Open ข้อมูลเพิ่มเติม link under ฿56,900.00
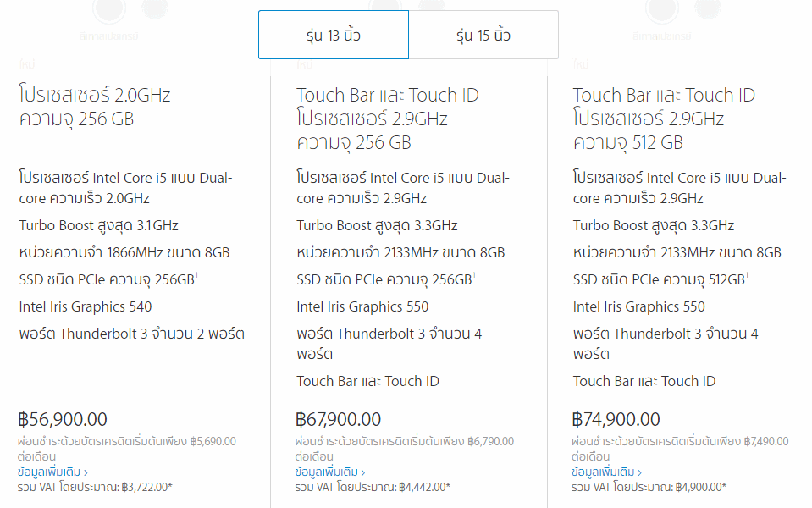The image size is (812, 508). point(52,472)
